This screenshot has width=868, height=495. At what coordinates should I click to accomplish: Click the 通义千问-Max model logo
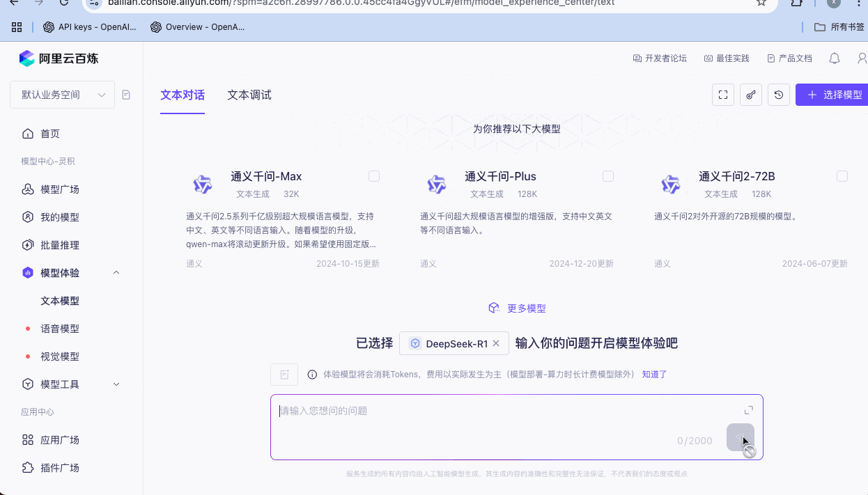tap(203, 184)
